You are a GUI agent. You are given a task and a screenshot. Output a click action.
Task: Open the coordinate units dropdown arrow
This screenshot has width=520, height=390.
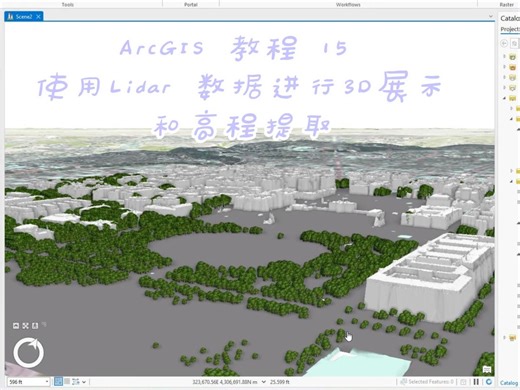click(x=263, y=382)
